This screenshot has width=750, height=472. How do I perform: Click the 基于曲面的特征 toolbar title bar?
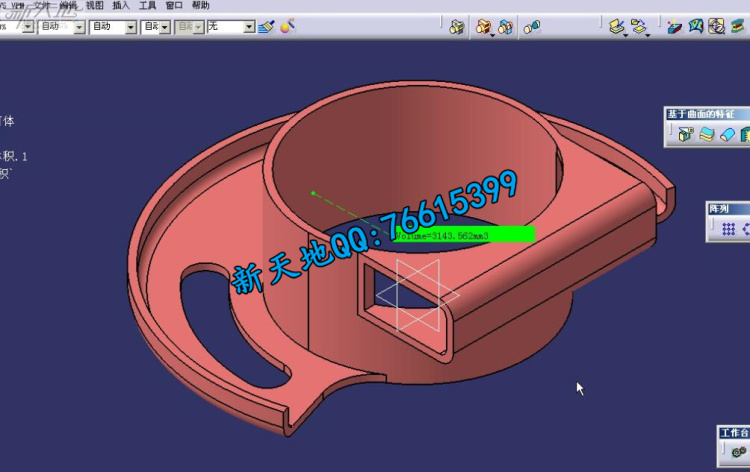pyautogui.click(x=706, y=114)
